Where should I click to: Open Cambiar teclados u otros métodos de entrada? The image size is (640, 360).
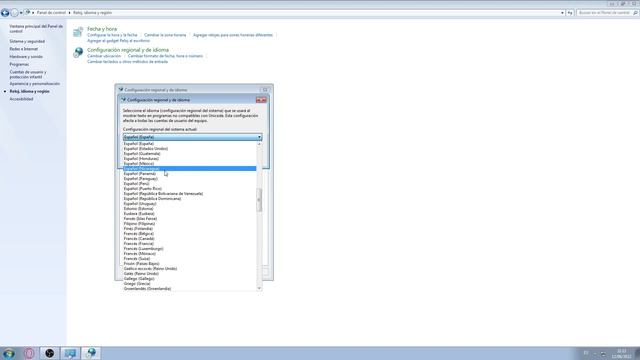[x=127, y=62]
